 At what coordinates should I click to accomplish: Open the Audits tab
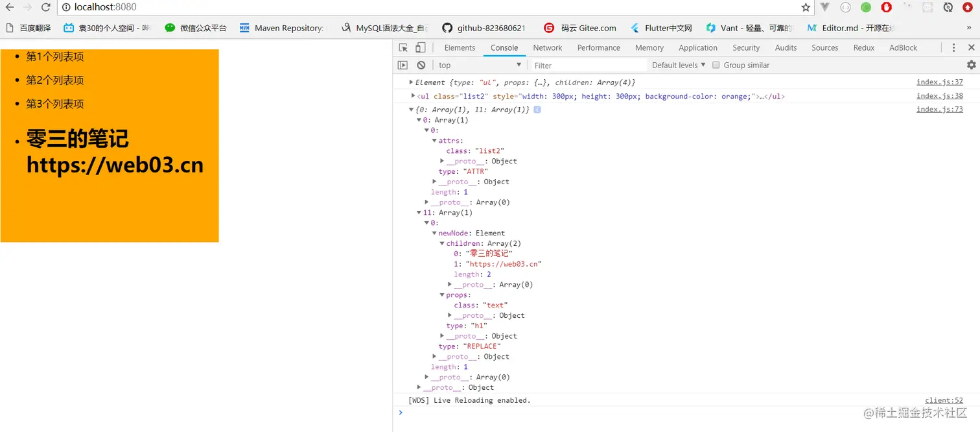click(x=786, y=47)
